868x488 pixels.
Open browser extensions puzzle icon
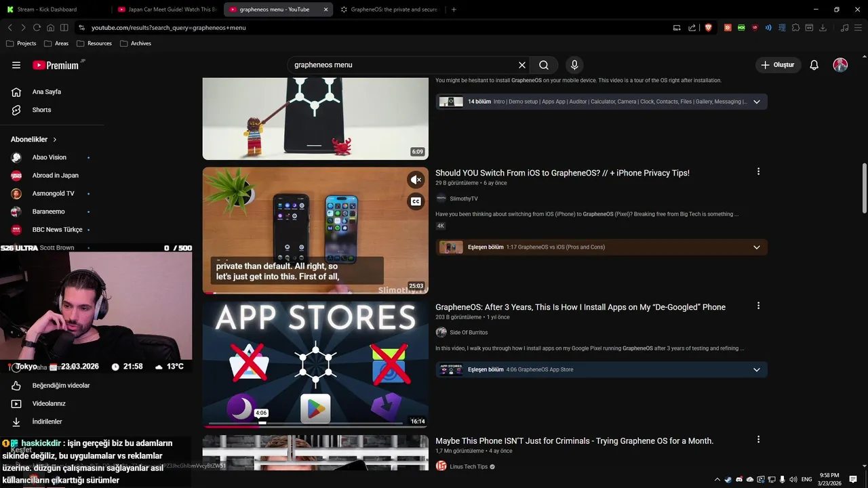click(x=796, y=28)
